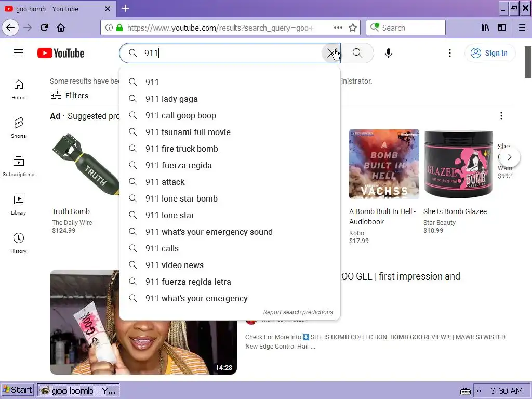This screenshot has height=399, width=532.
Task: Open Shorts in YouTube sidebar
Action: 18,128
